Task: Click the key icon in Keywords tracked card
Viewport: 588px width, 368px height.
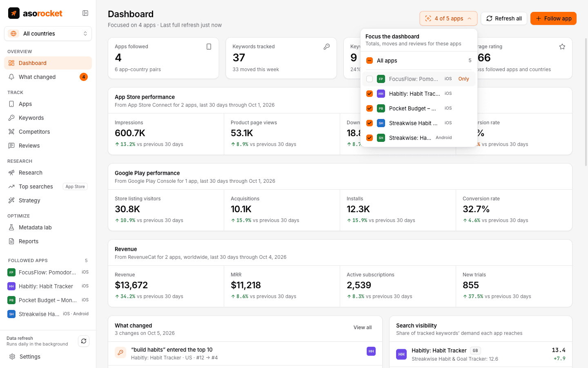Action: 327,47
